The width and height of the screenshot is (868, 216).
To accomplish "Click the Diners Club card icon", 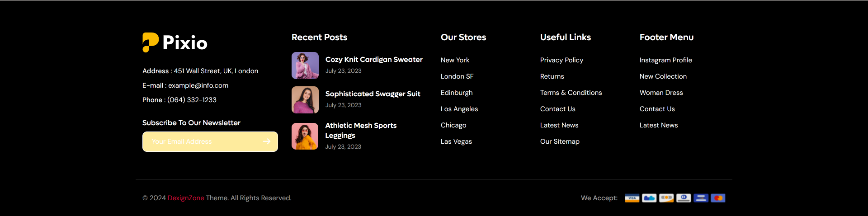I will [x=684, y=198].
